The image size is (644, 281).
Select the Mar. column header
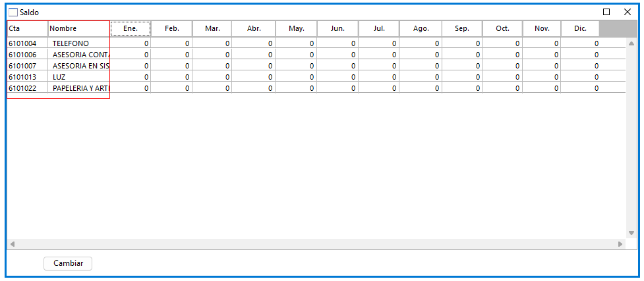pyautogui.click(x=212, y=29)
